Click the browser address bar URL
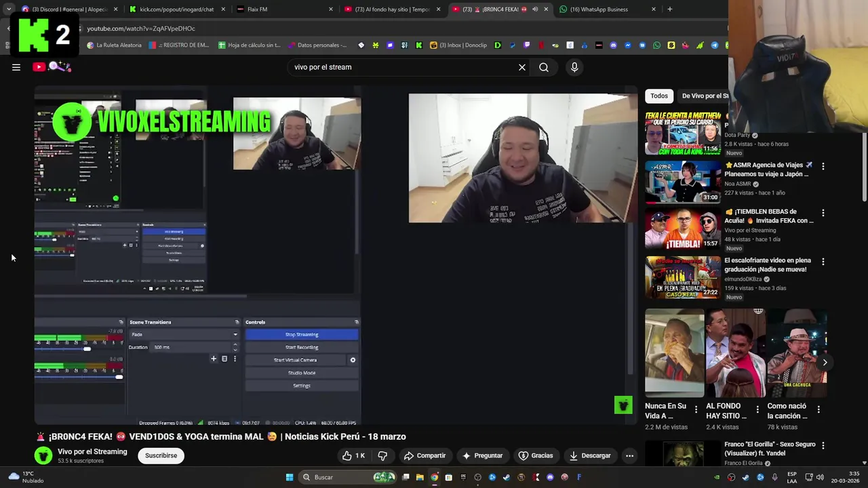Screen dimensions: 868x488 (141, 28)
